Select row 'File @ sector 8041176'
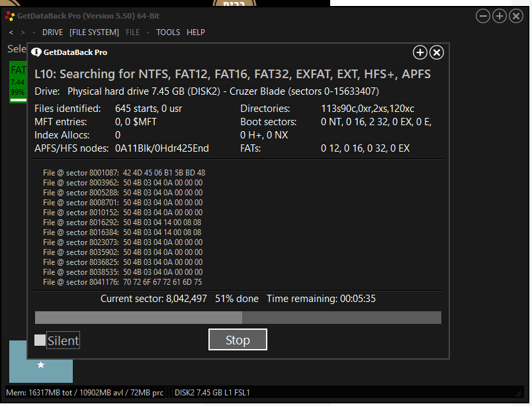532x406 pixels. pyautogui.click(x=122, y=282)
